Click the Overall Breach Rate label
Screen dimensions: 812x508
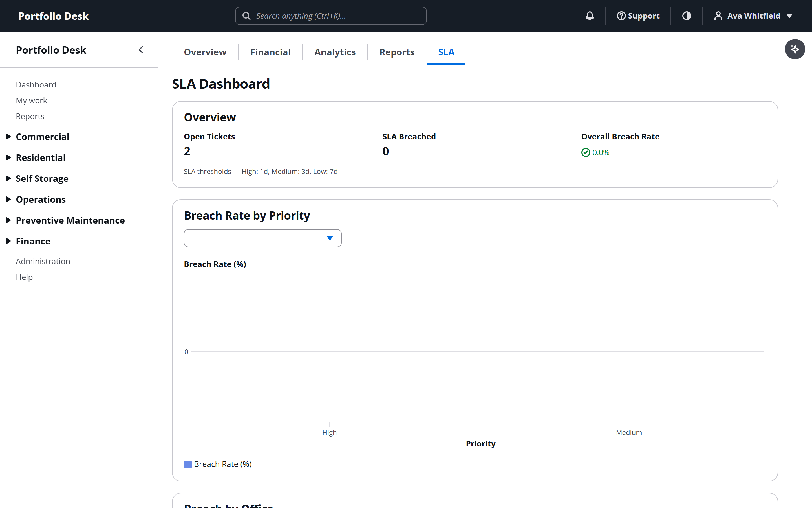coord(620,136)
